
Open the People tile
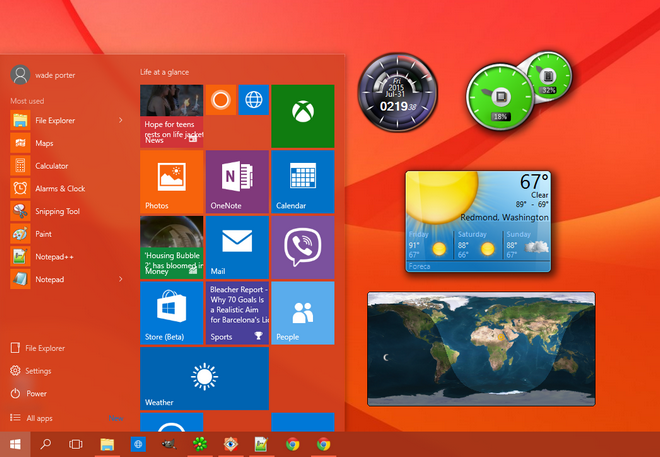coord(303,313)
